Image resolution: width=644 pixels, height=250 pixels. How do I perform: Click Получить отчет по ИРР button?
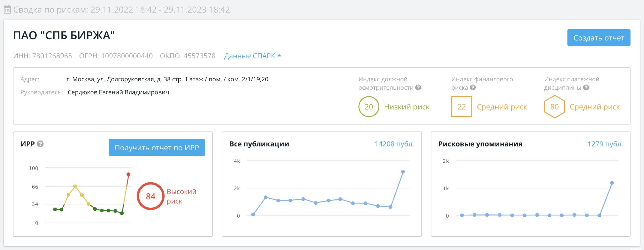point(157,148)
